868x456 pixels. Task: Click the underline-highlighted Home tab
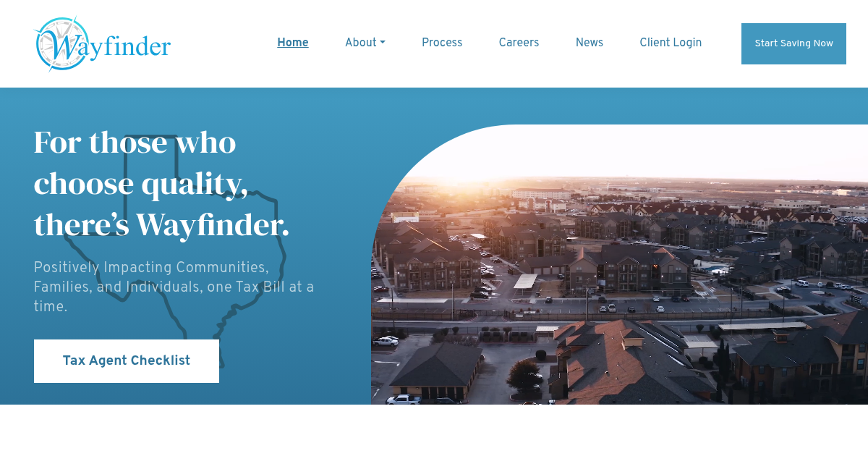[292, 43]
